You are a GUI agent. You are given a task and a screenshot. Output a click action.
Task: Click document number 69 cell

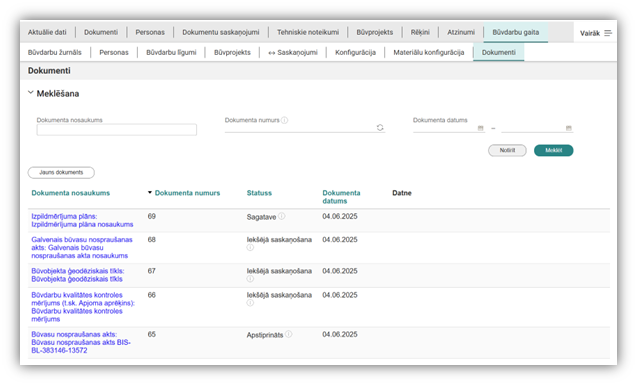coord(152,216)
